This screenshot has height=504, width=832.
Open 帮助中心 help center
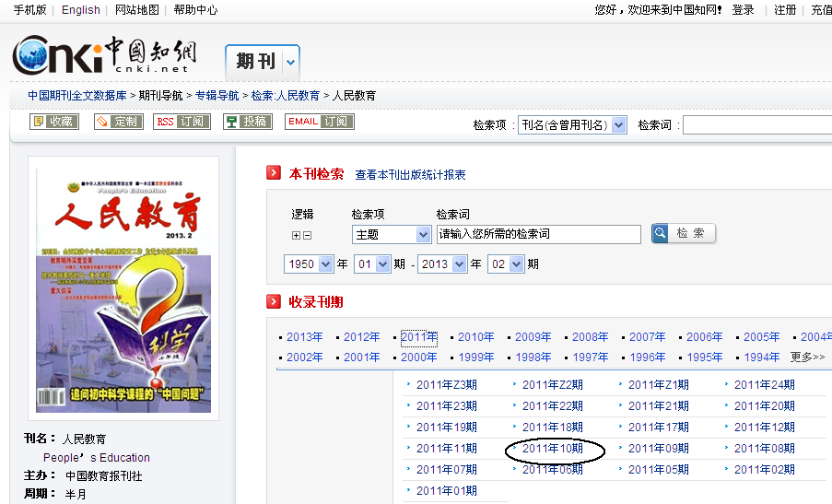pos(195,9)
